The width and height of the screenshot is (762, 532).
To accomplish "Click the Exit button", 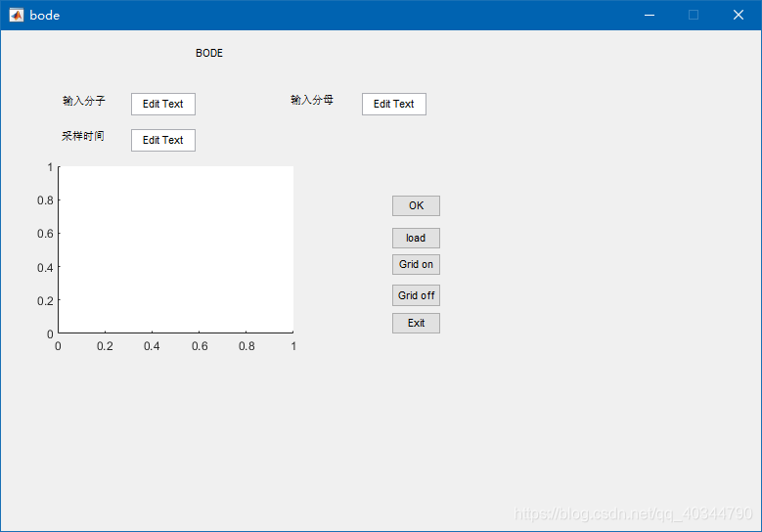I will point(416,323).
